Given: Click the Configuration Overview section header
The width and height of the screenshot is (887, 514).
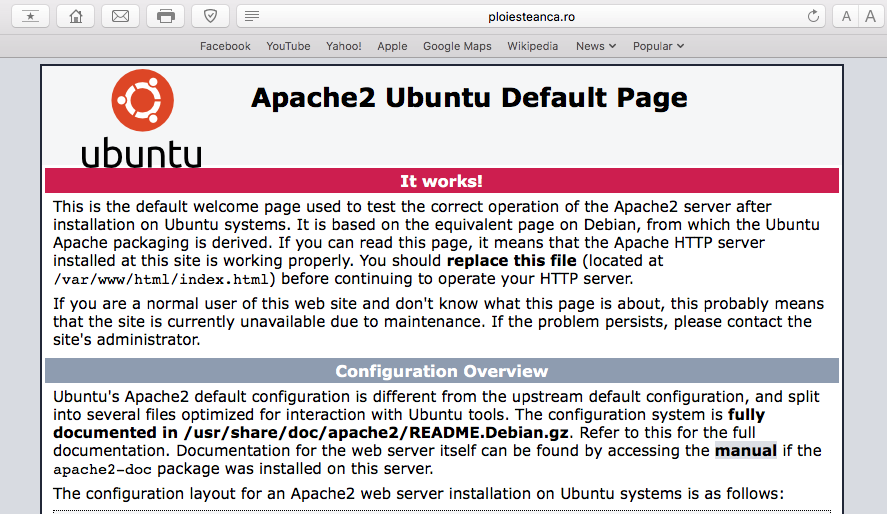Looking at the screenshot, I should coord(442,371).
